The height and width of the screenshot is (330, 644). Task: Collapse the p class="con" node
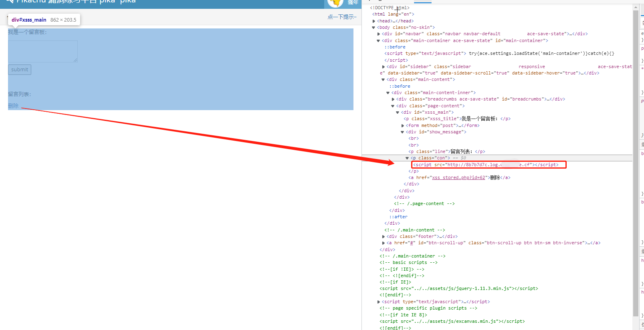[x=407, y=158]
